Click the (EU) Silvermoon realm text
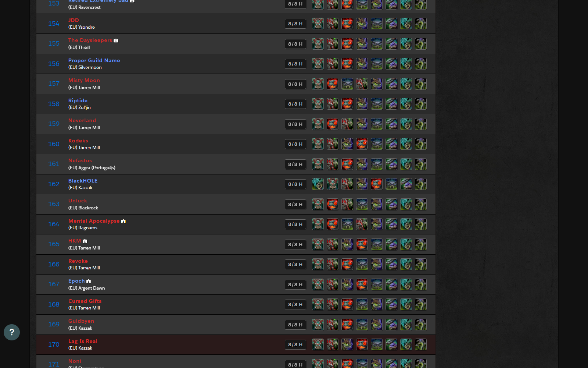The image size is (588, 368). click(85, 67)
